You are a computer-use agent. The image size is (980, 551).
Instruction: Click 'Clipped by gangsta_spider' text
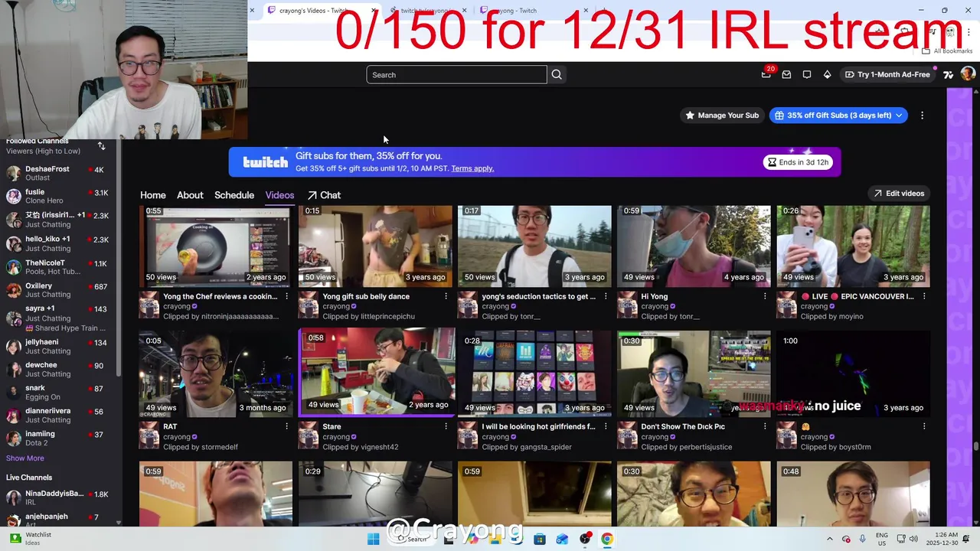click(527, 447)
